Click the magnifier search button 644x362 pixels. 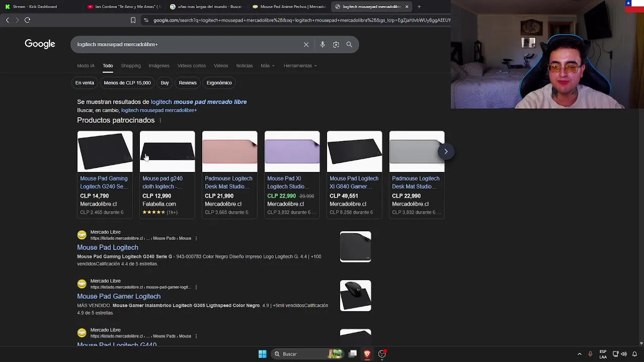point(349,44)
